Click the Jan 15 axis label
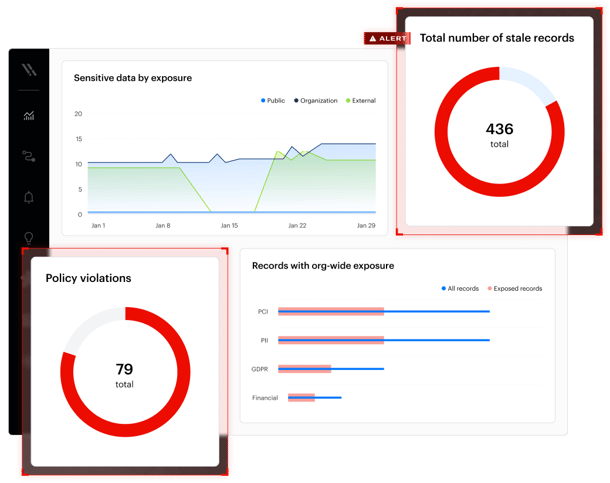The height and width of the screenshot is (483, 610). pos(229,226)
